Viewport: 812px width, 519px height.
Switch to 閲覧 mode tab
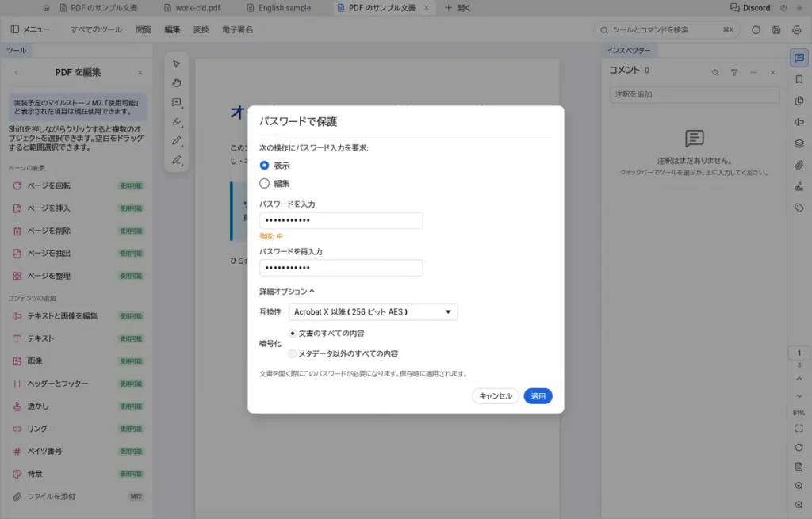click(144, 29)
